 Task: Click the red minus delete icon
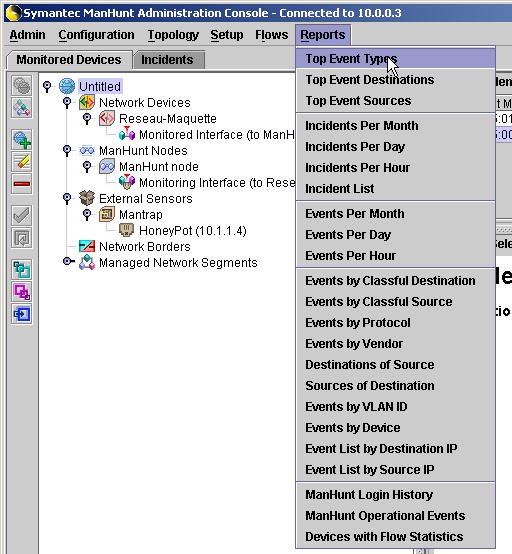[x=22, y=183]
